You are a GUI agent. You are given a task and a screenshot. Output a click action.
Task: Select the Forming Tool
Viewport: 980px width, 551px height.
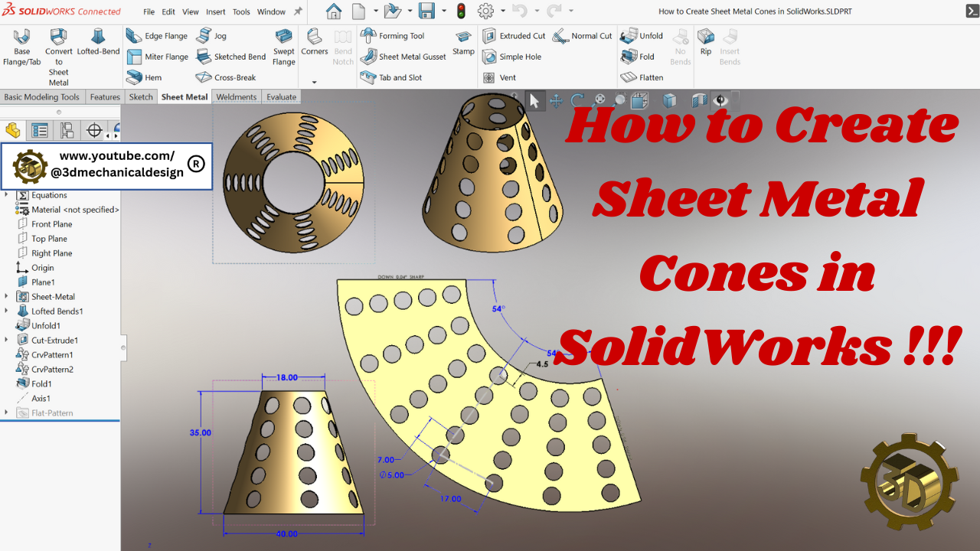point(392,36)
